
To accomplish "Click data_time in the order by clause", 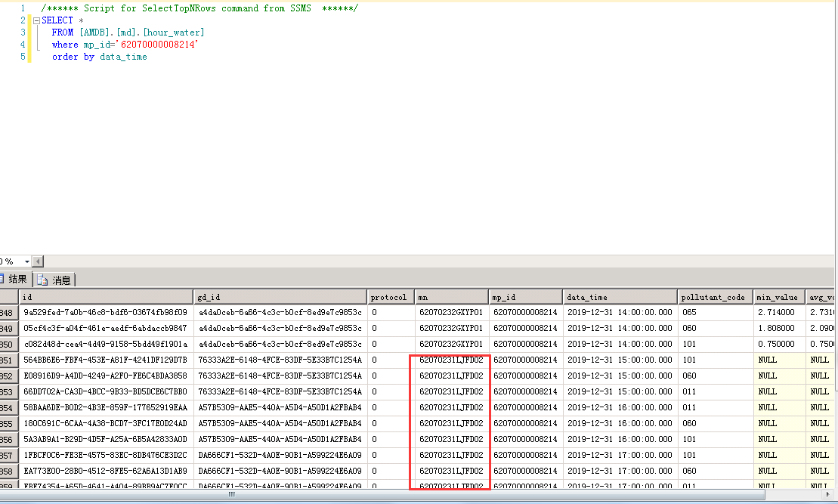I will pos(123,57).
